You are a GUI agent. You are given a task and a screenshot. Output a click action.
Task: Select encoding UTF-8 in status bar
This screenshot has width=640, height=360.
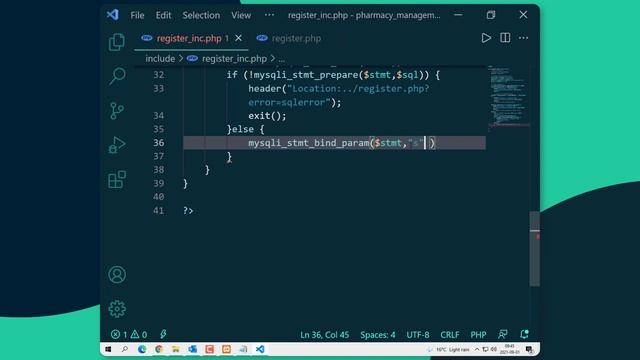[418, 335]
